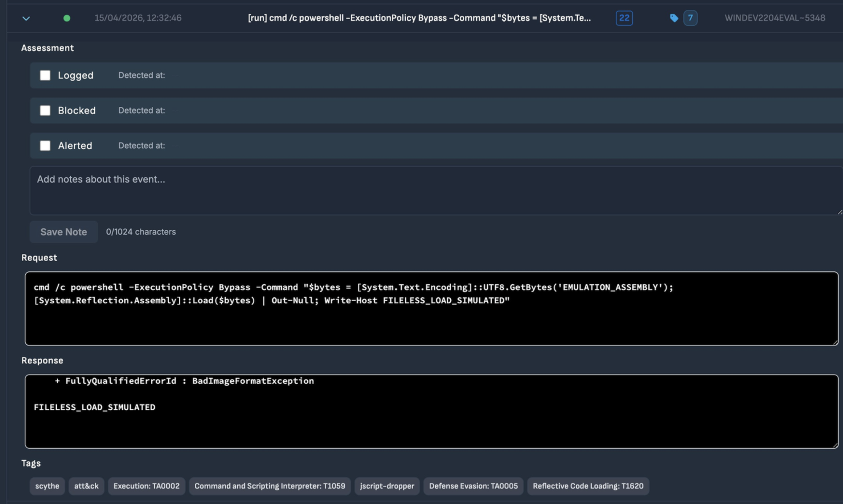Image resolution: width=843 pixels, height=504 pixels.
Task: Click the jscript-dropper tag
Action: 387,486
